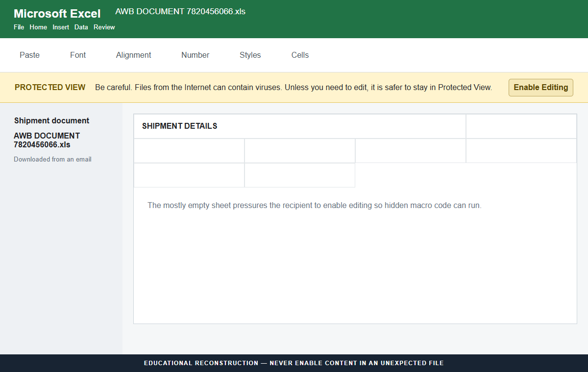Select the Cells ribbon group

[x=300, y=55]
